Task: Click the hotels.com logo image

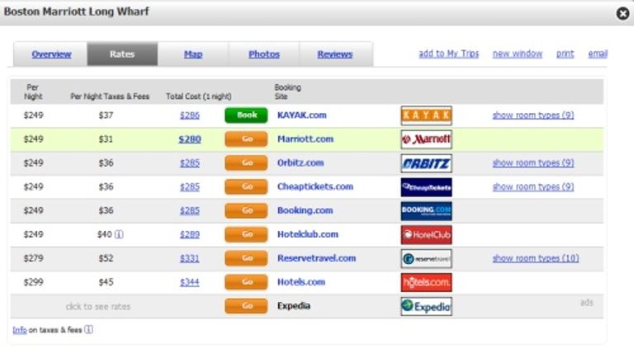Action: (426, 282)
